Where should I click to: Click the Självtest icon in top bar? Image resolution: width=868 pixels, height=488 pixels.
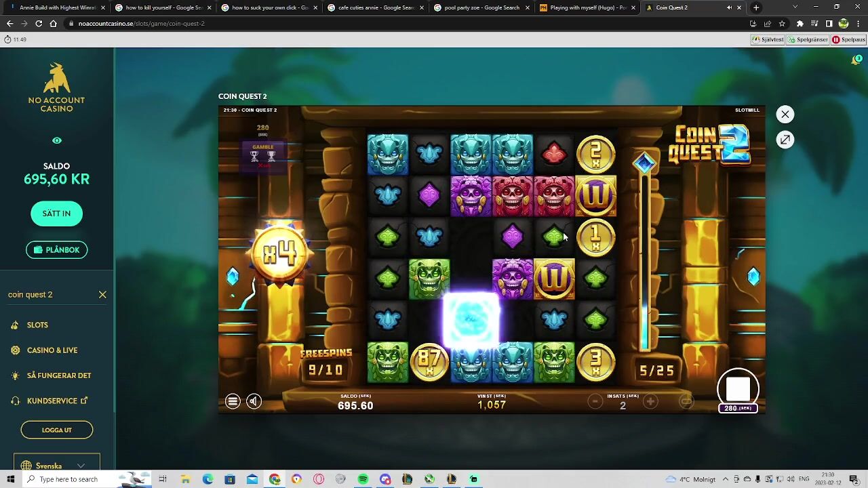(x=768, y=39)
